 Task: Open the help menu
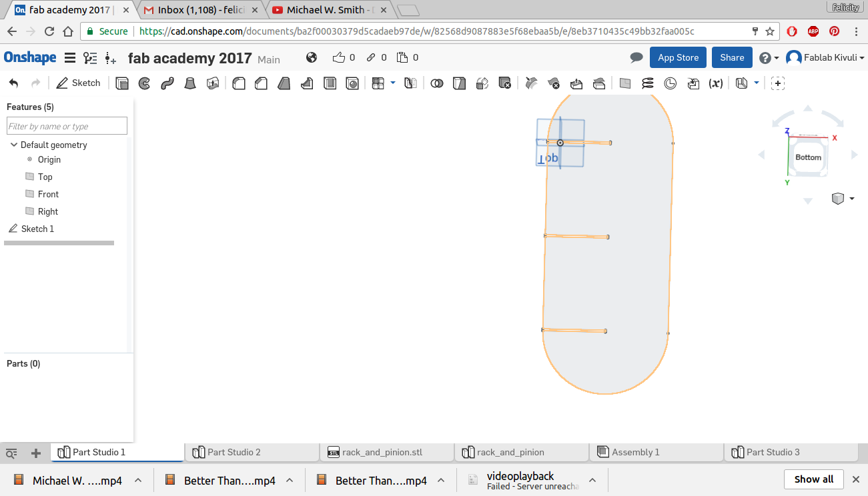tap(769, 58)
